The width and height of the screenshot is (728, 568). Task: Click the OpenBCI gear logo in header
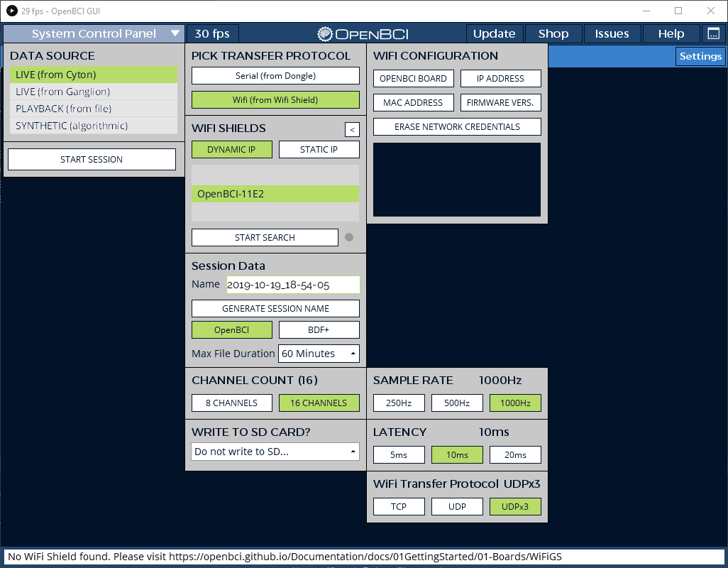coord(326,33)
